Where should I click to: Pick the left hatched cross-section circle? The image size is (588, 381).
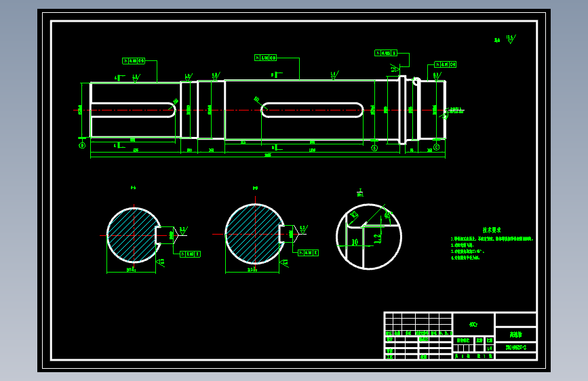pos(134,235)
